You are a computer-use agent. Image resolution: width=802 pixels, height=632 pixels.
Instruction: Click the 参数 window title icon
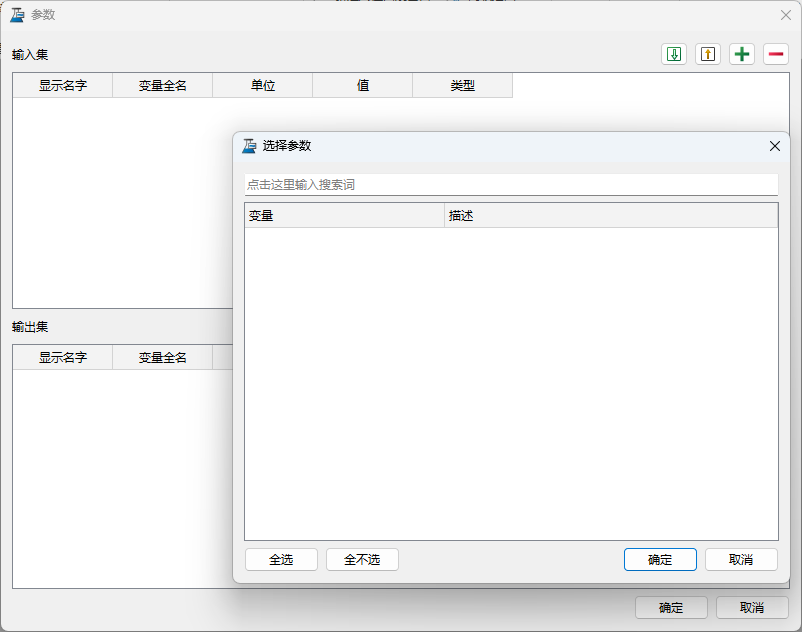click(x=17, y=15)
